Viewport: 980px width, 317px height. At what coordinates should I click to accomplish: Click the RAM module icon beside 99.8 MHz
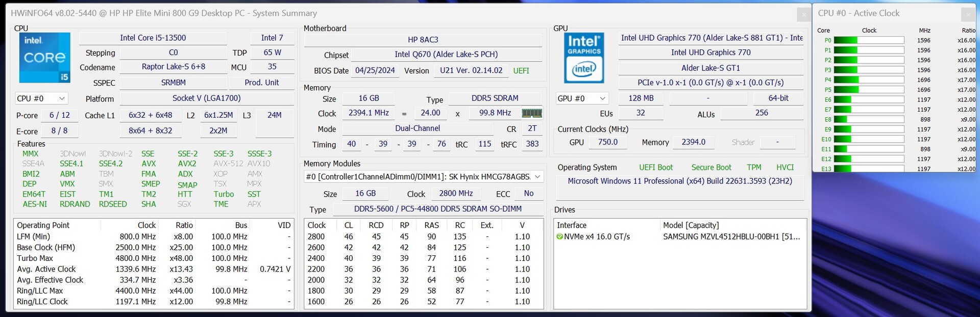tap(532, 113)
